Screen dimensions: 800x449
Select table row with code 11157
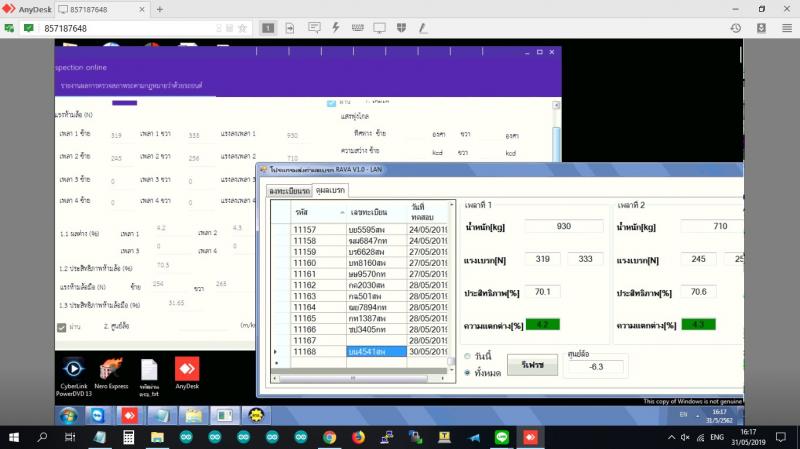[x=360, y=230]
